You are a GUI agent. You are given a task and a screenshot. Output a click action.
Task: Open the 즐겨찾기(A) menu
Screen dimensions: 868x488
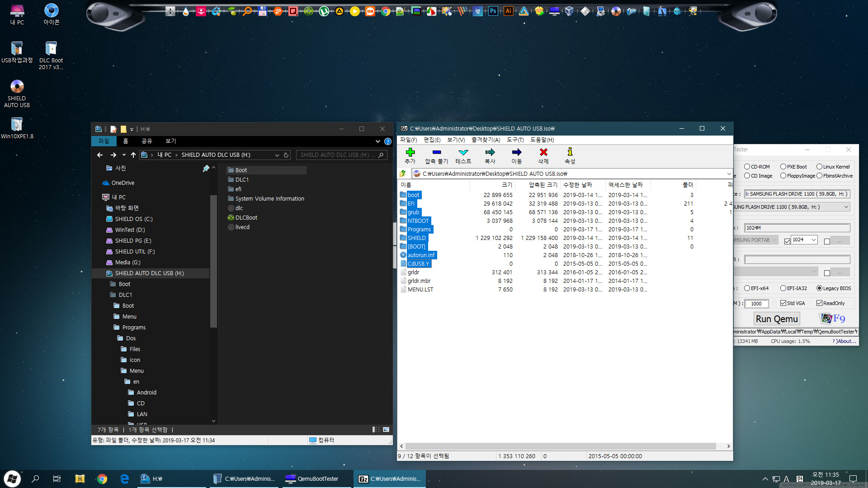(486, 140)
